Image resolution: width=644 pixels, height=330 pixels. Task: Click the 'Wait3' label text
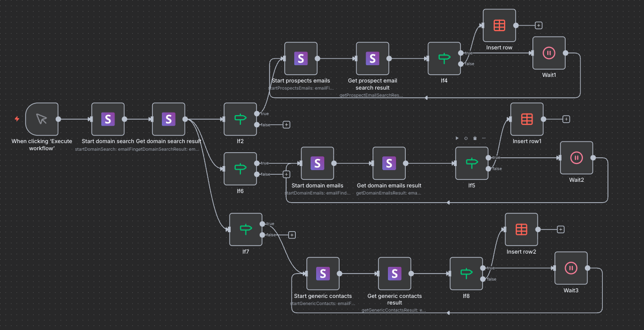click(x=571, y=290)
